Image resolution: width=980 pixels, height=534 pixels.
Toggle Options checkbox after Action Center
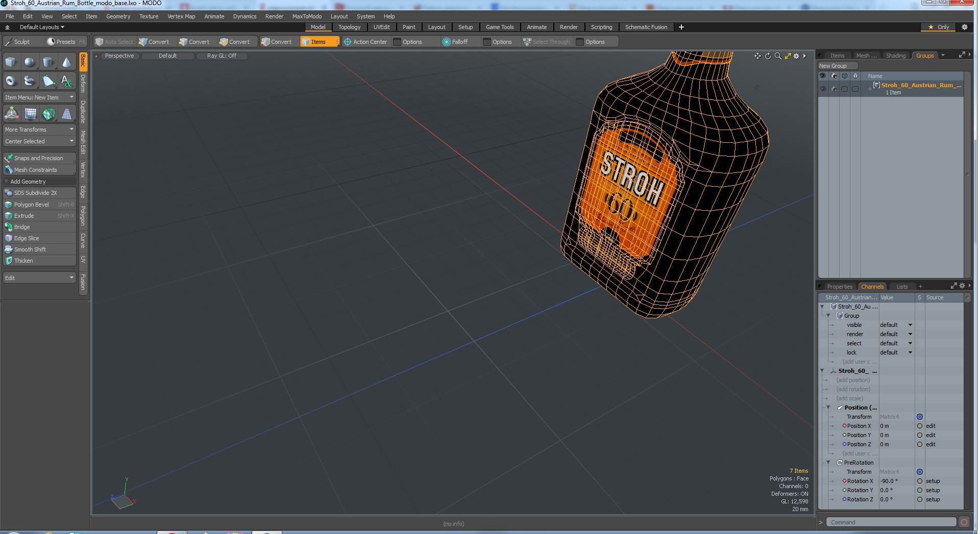(397, 42)
